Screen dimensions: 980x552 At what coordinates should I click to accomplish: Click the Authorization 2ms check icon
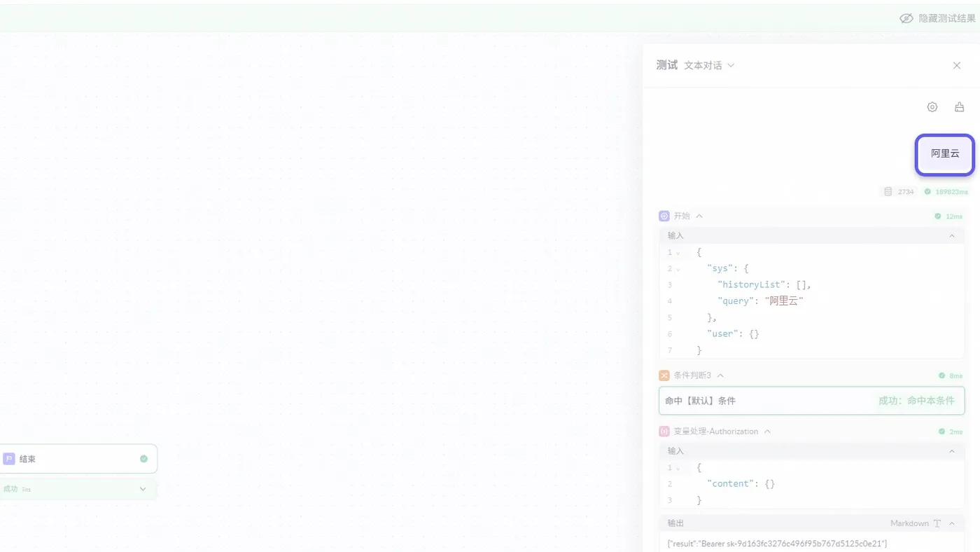(942, 432)
